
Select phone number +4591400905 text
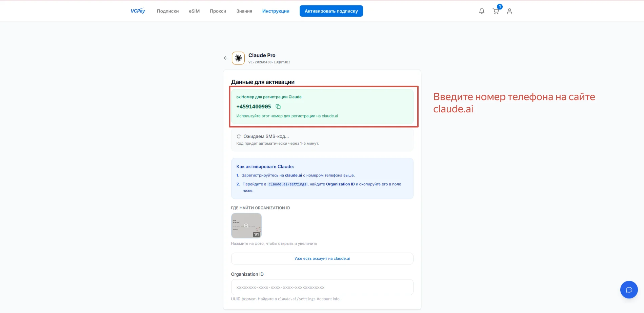[254, 107]
